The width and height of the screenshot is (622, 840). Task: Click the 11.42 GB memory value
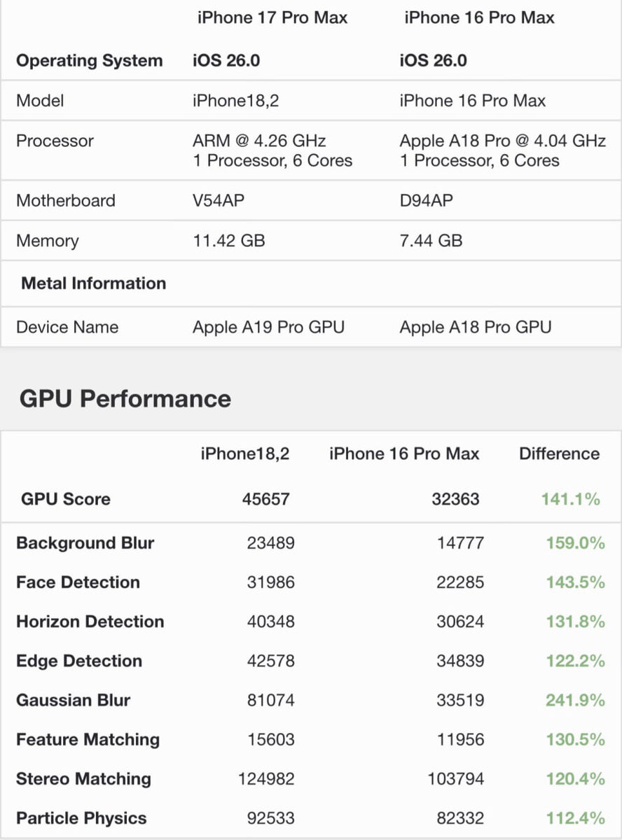(x=229, y=241)
